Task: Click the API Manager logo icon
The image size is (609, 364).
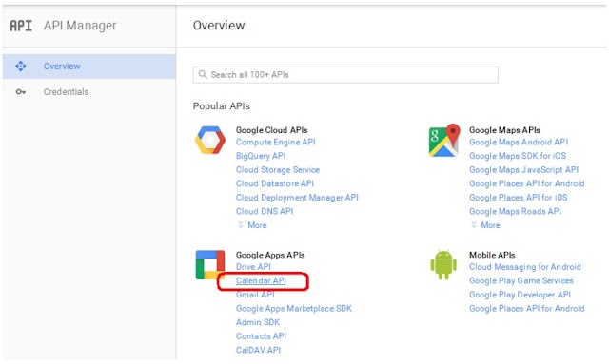Action: pyautogui.click(x=21, y=26)
